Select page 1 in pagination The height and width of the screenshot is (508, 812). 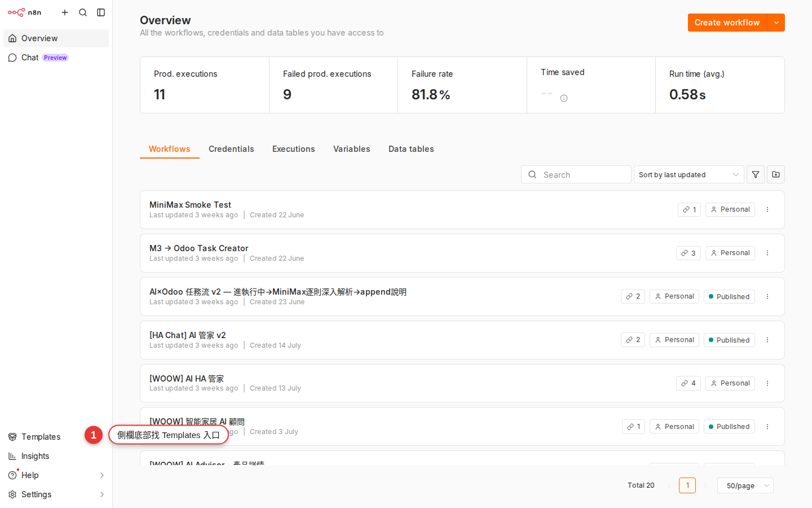(687, 485)
